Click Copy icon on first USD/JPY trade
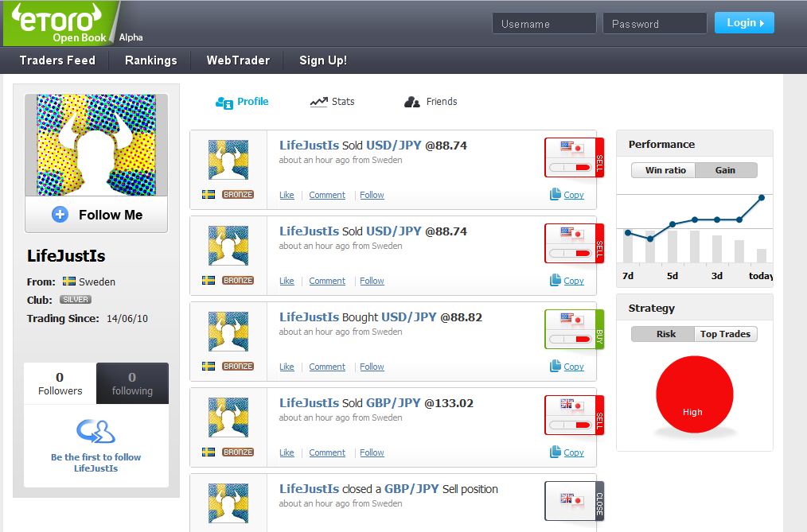The width and height of the screenshot is (807, 532). click(x=556, y=195)
